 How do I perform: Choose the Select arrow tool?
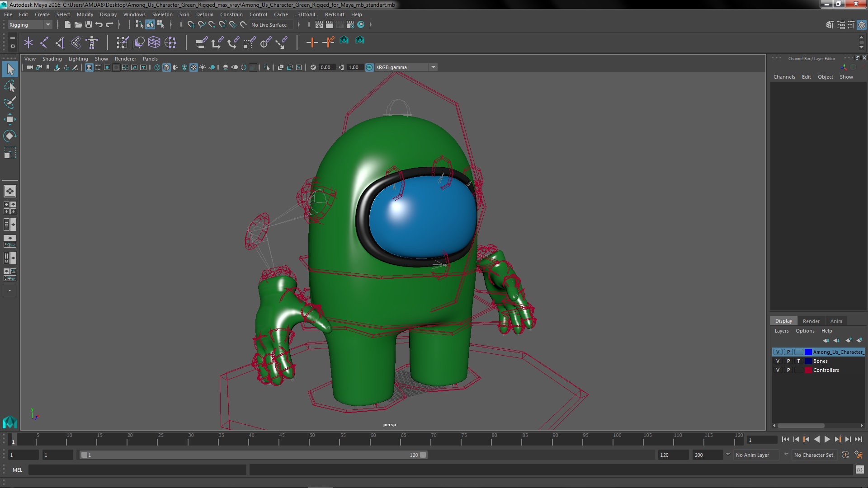10,69
